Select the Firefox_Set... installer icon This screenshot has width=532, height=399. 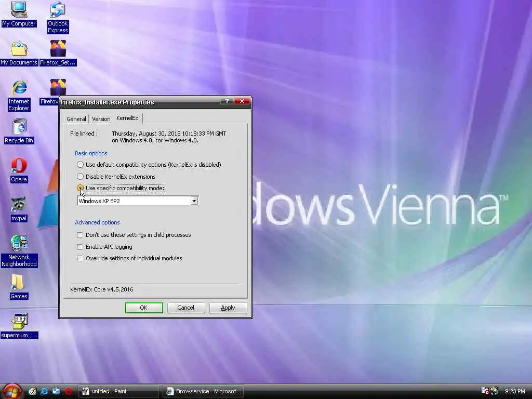[58, 53]
